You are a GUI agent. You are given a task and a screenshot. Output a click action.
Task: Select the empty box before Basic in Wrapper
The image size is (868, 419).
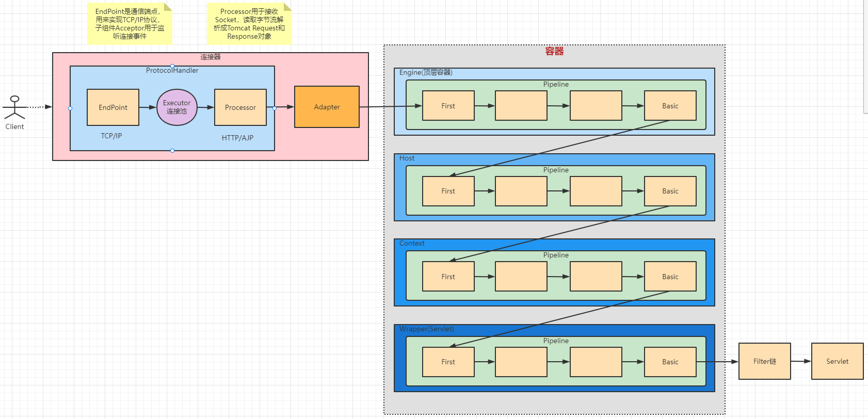[x=596, y=362]
